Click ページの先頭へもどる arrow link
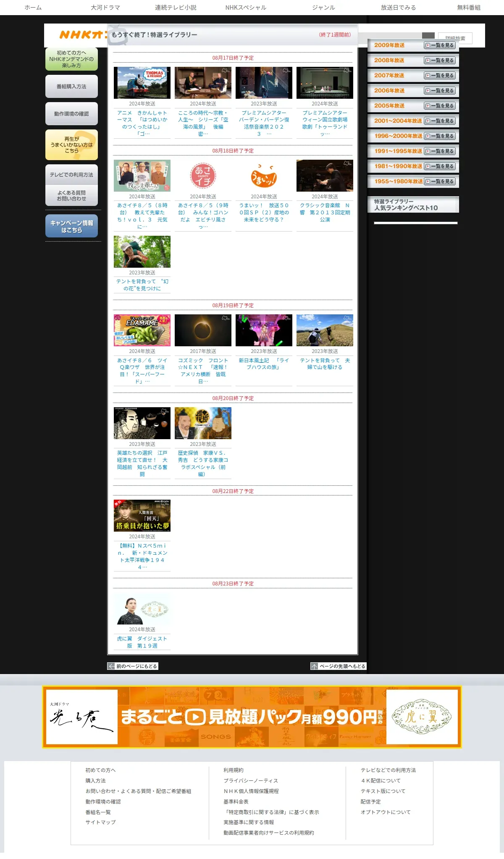504x859 pixels. click(x=338, y=666)
